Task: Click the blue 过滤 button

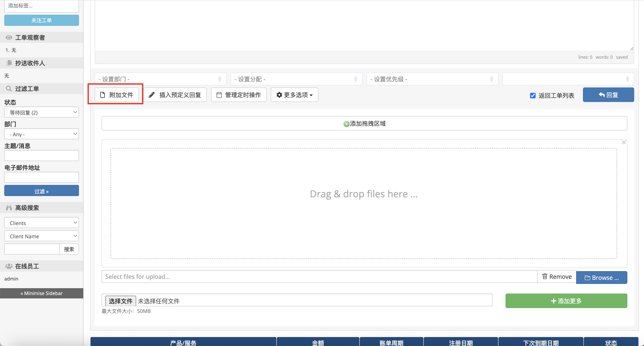Action: coord(41,191)
